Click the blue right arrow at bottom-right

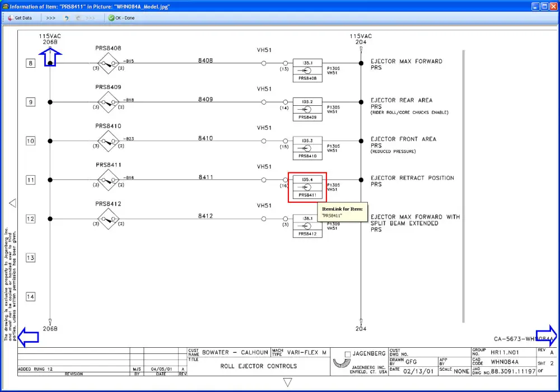[x=546, y=335]
